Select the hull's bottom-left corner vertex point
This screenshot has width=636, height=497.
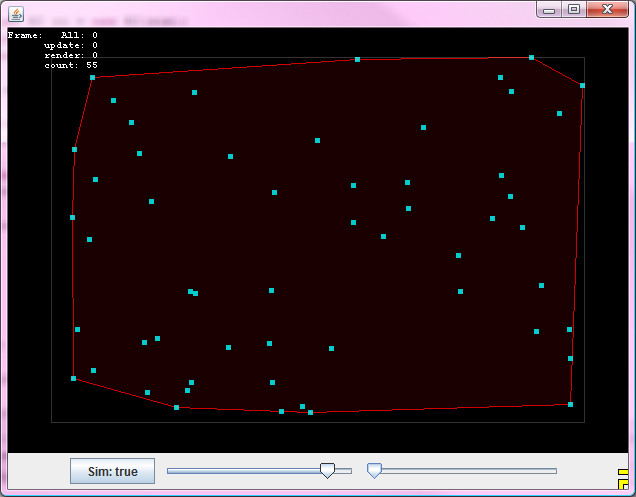(73, 378)
